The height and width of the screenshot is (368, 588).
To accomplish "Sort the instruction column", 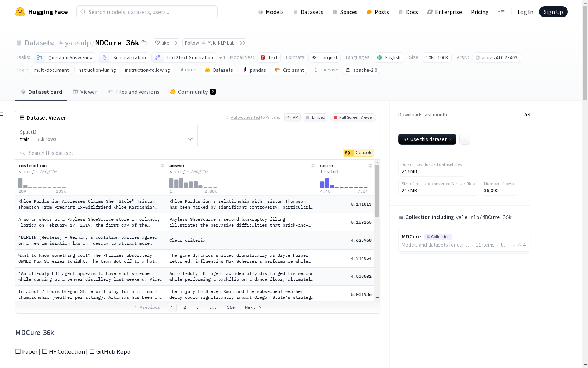I will 162,166.
